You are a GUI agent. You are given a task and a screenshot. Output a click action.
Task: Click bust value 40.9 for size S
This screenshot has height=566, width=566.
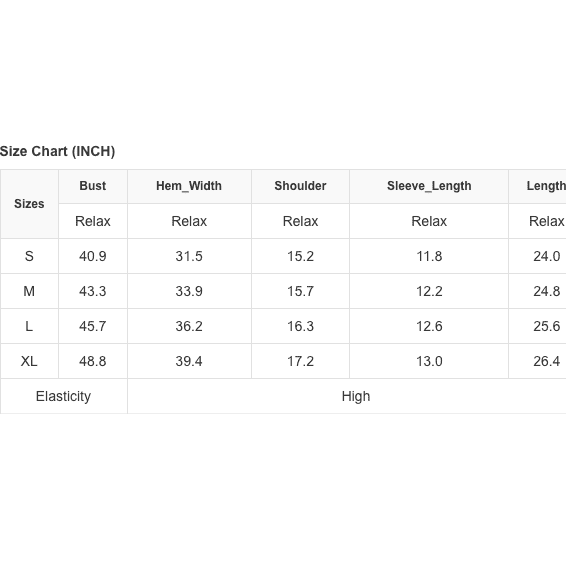click(93, 256)
